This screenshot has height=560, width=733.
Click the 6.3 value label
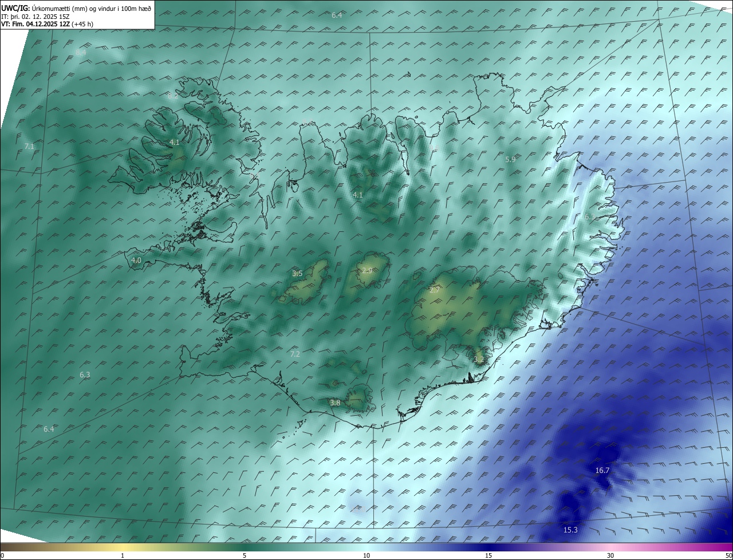(x=85, y=374)
